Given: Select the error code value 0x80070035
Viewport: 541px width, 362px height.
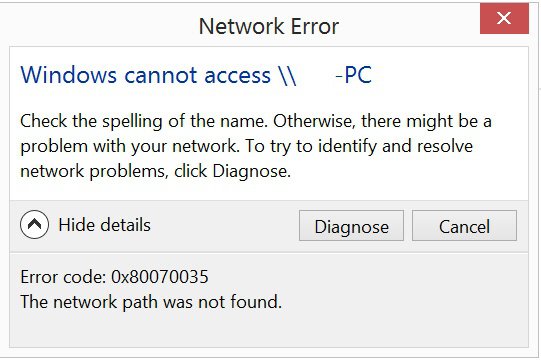Looking at the screenshot, I should point(160,277).
